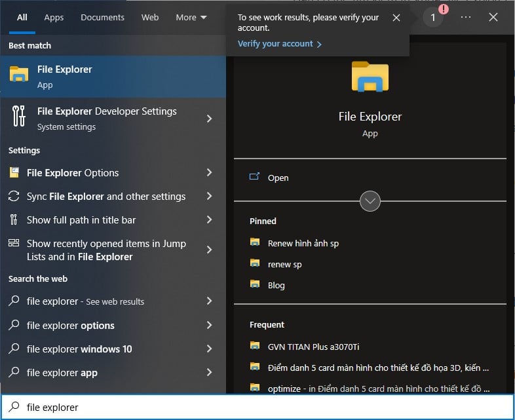Open frequent folder 'GVN TITAN Plus a3070Ti'
The width and height of the screenshot is (515, 420).
point(313,347)
